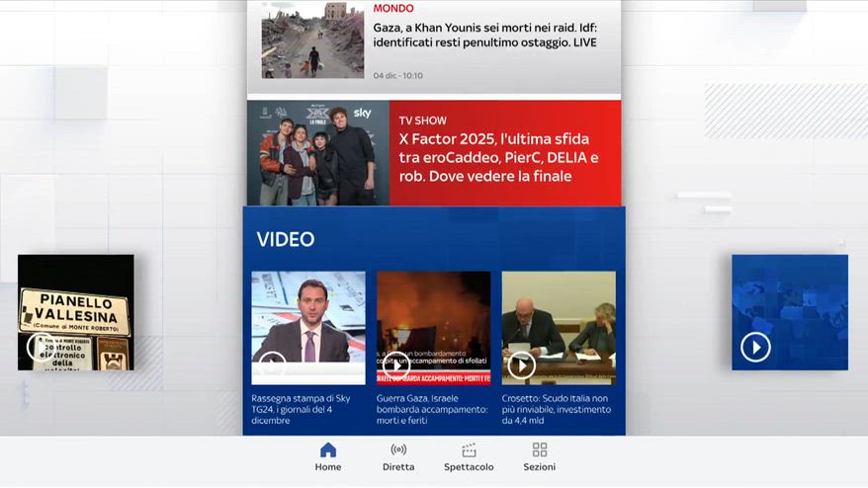Screen dimensions: 868x488
Task: Click play icon on Pianello Vallesina thumbnail
Action: click(x=40, y=347)
